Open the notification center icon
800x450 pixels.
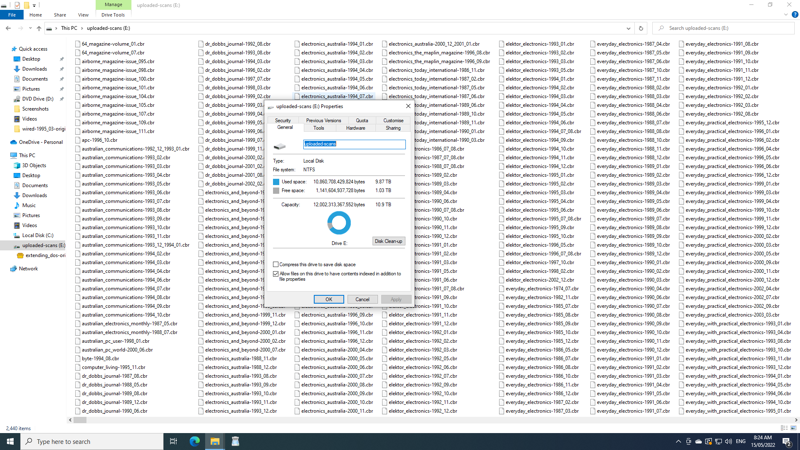point(787,441)
